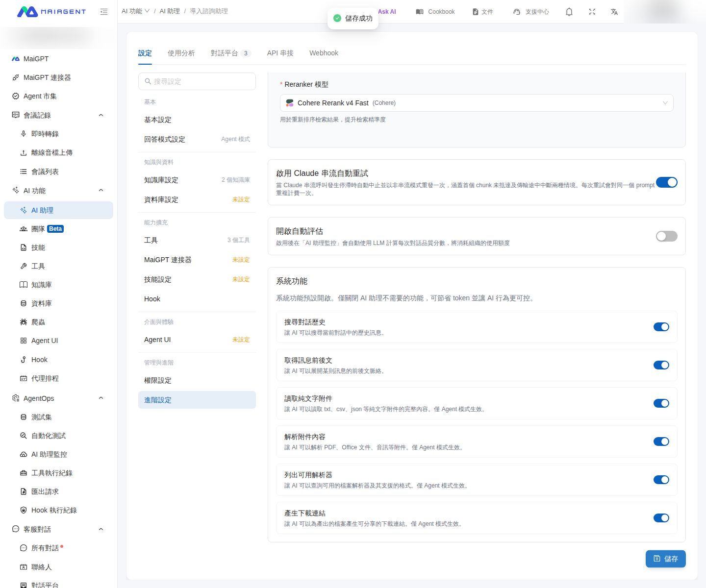This screenshot has width=706, height=588.
Task: Select 回答模式設定 in settings list
Action: [197, 139]
